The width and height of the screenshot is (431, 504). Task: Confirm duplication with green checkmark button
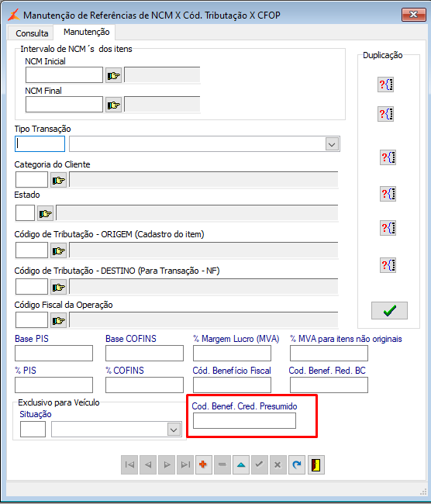pos(389,310)
